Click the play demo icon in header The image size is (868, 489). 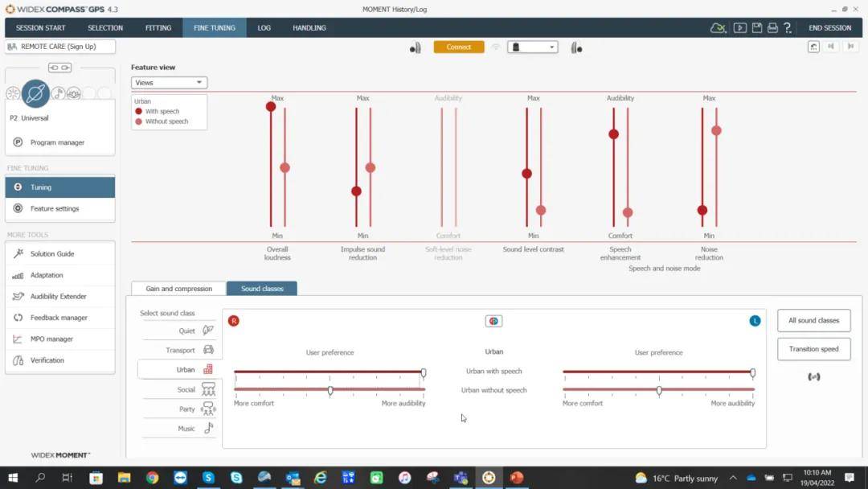click(740, 27)
